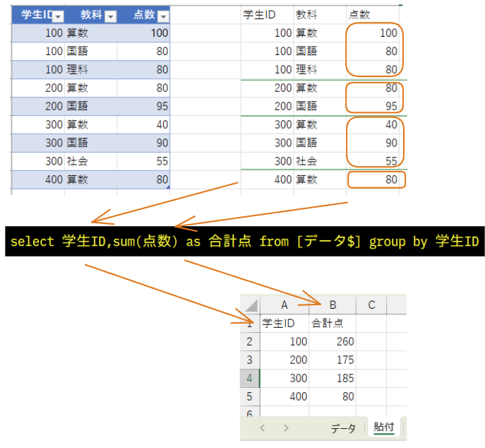Viewport: 485px width, 448px height.
Task: Click the 学生ID cell in the 貼付 sheet
Action: [285, 324]
